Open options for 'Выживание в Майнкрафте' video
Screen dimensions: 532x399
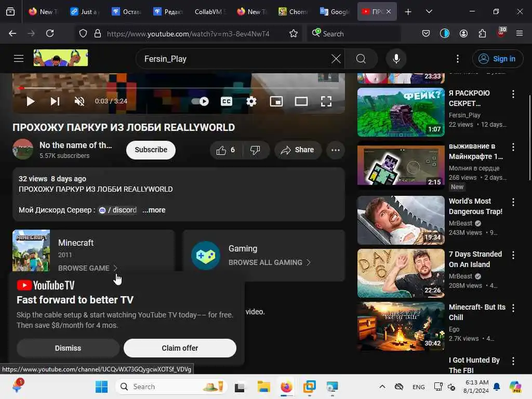coord(513,147)
